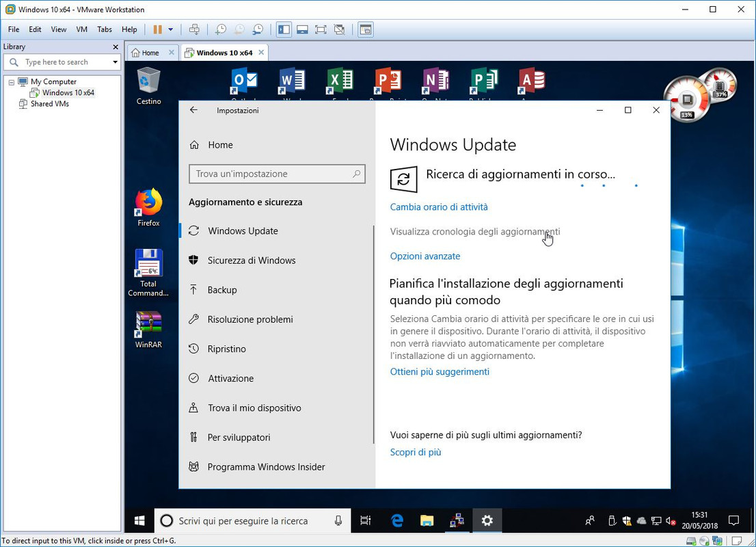Screen dimensions: 756x547
Task: Click the Cortana search box in taskbar
Action: (x=252, y=520)
